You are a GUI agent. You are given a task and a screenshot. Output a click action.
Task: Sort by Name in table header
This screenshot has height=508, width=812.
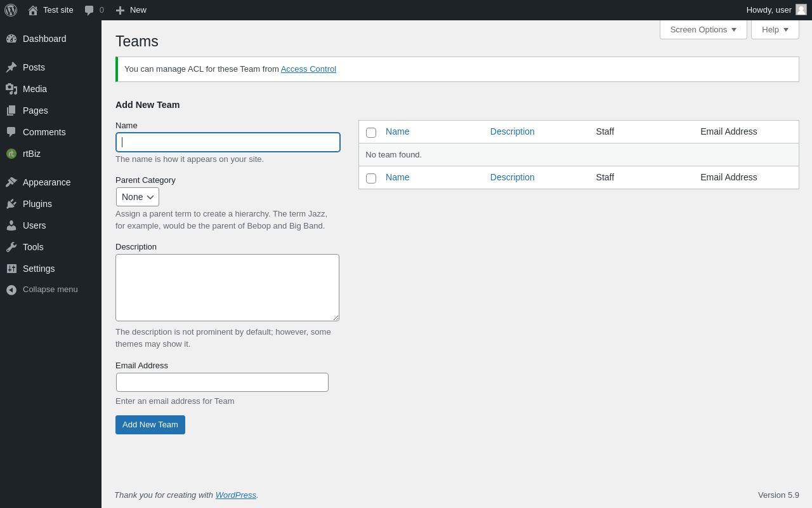tap(398, 131)
